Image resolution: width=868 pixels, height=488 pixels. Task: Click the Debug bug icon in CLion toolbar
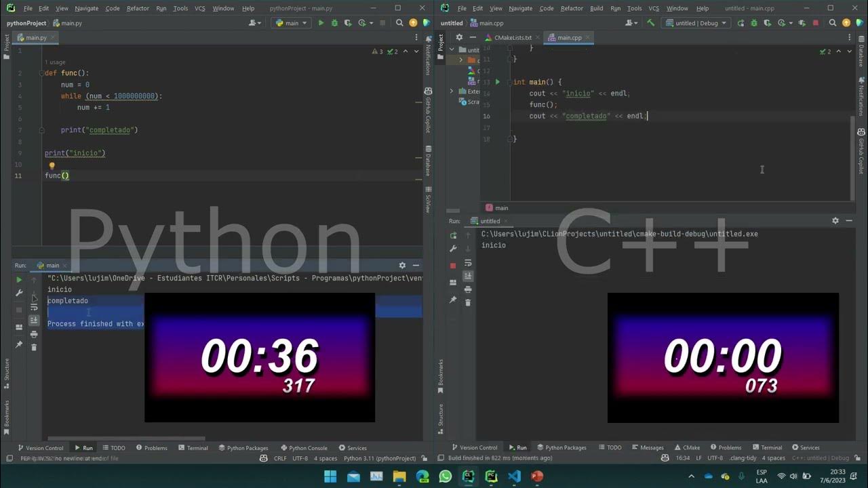[x=753, y=23]
